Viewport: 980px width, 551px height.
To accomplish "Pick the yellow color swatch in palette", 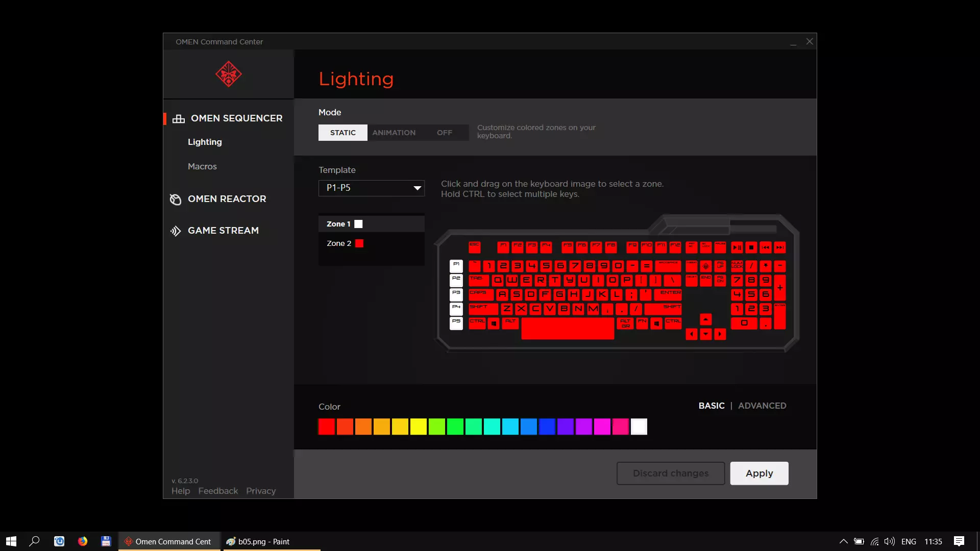I will click(419, 427).
